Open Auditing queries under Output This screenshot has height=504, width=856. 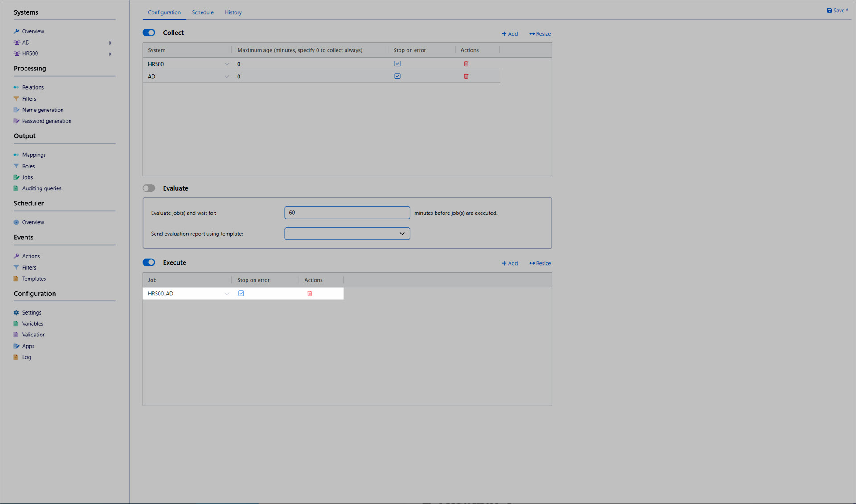[41, 188]
